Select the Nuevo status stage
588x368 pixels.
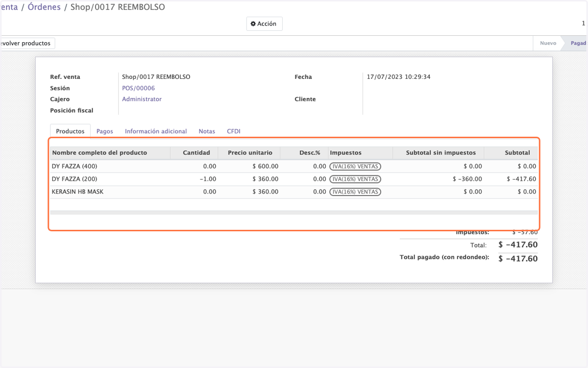pos(548,43)
